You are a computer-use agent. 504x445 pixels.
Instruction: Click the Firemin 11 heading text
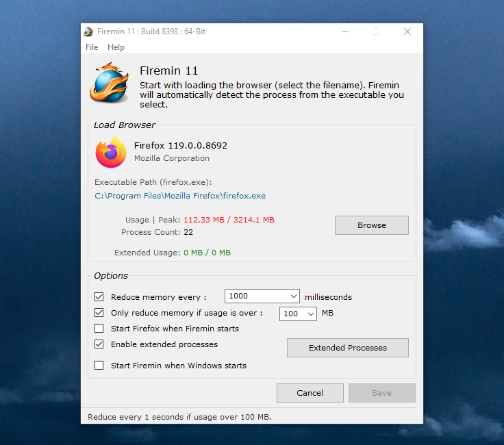click(168, 71)
